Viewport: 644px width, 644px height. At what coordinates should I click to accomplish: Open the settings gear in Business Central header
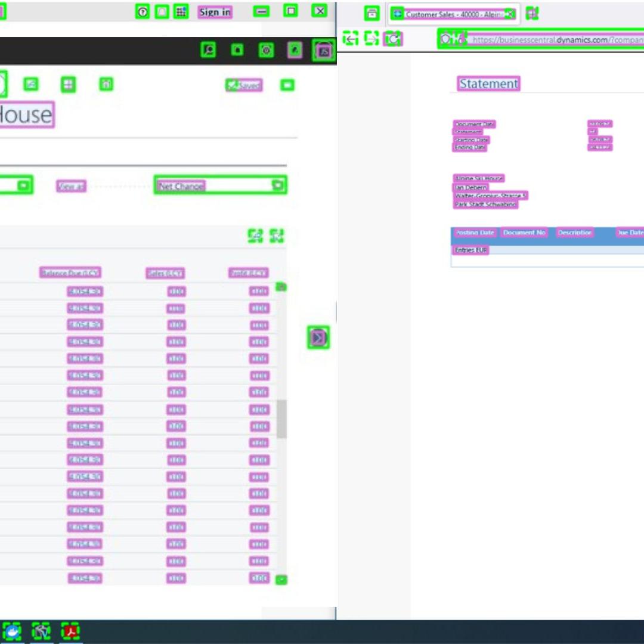click(x=266, y=51)
